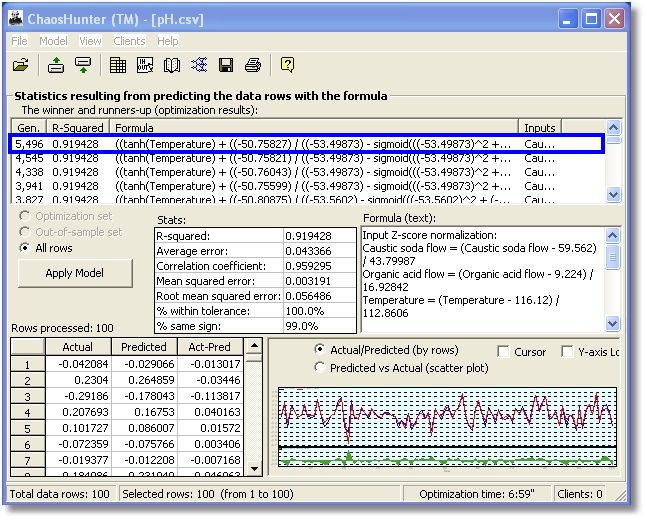Screen dimensions: 645x519
Task: Click the open file folder icon
Action: pos(21,65)
